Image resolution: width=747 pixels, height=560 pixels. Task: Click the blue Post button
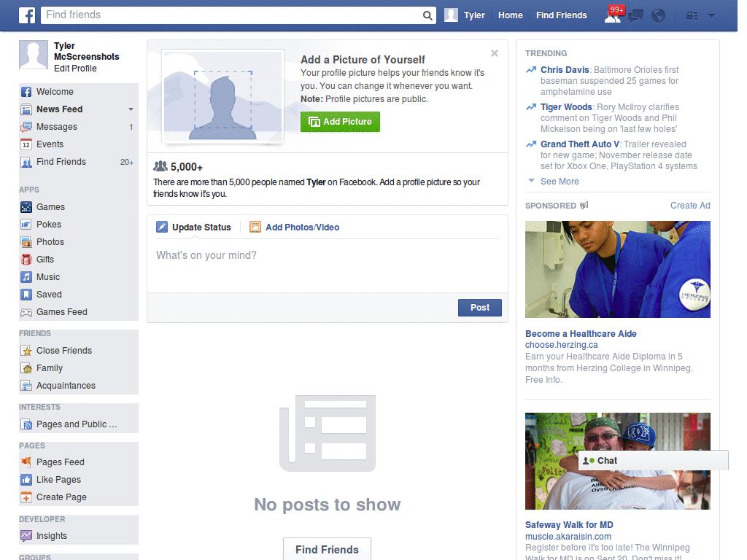click(480, 308)
